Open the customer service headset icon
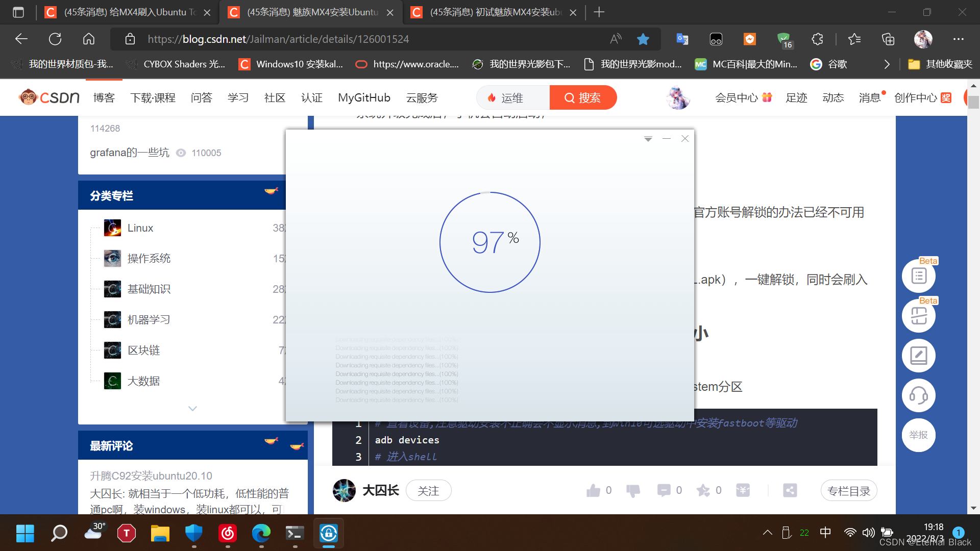This screenshot has height=551, width=980. pos(918,395)
